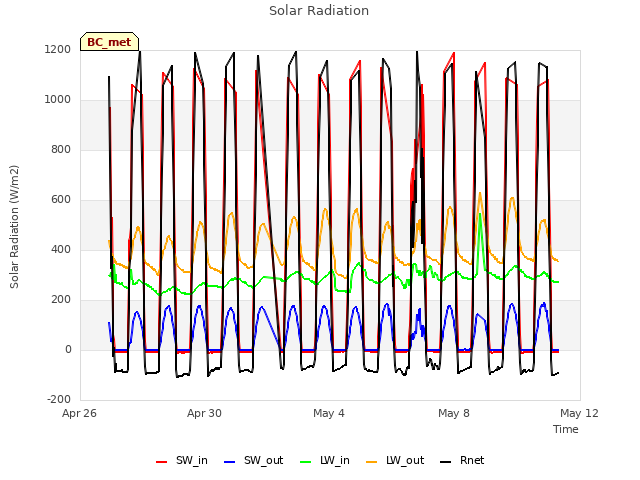Click the black Rnet legend swatch
Image resolution: width=640 pixels, height=480 pixels.
(446, 462)
